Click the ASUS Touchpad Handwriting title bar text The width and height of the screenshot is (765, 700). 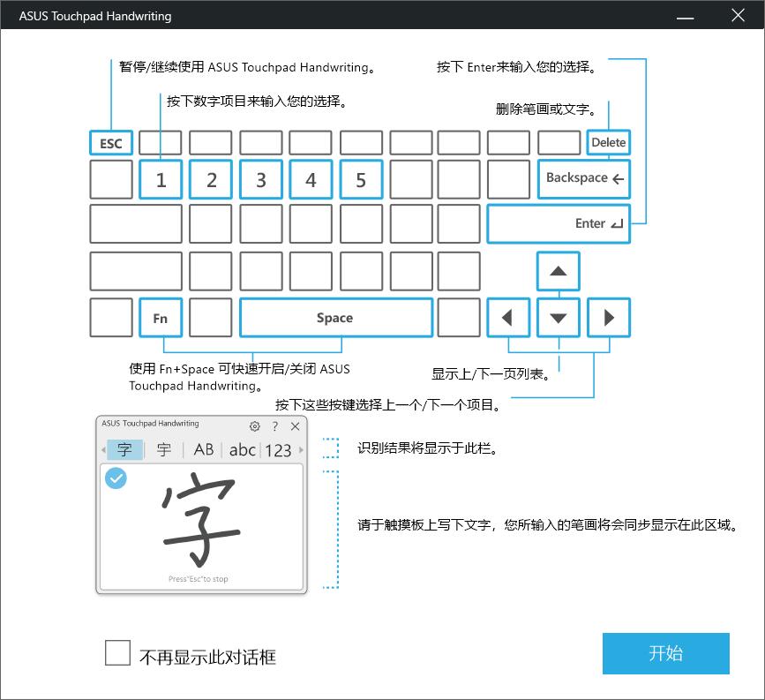[x=95, y=16]
